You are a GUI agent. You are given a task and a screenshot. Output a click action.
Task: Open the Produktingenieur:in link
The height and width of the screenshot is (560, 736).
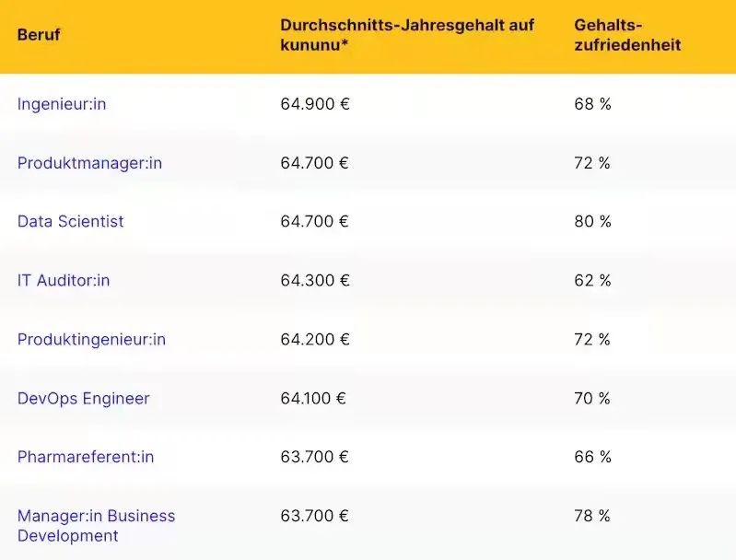click(x=91, y=339)
